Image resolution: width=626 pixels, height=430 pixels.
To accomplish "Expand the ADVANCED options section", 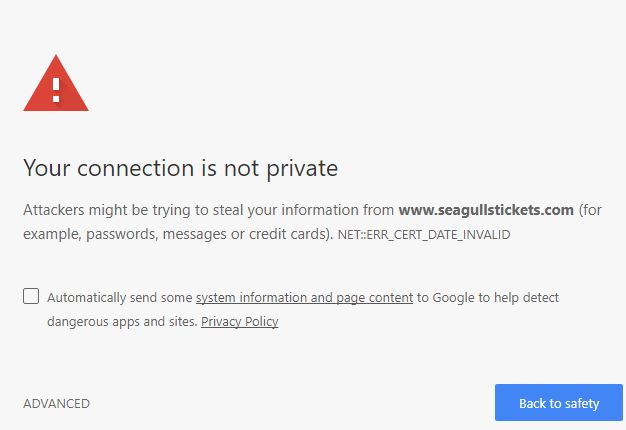I will point(56,404).
